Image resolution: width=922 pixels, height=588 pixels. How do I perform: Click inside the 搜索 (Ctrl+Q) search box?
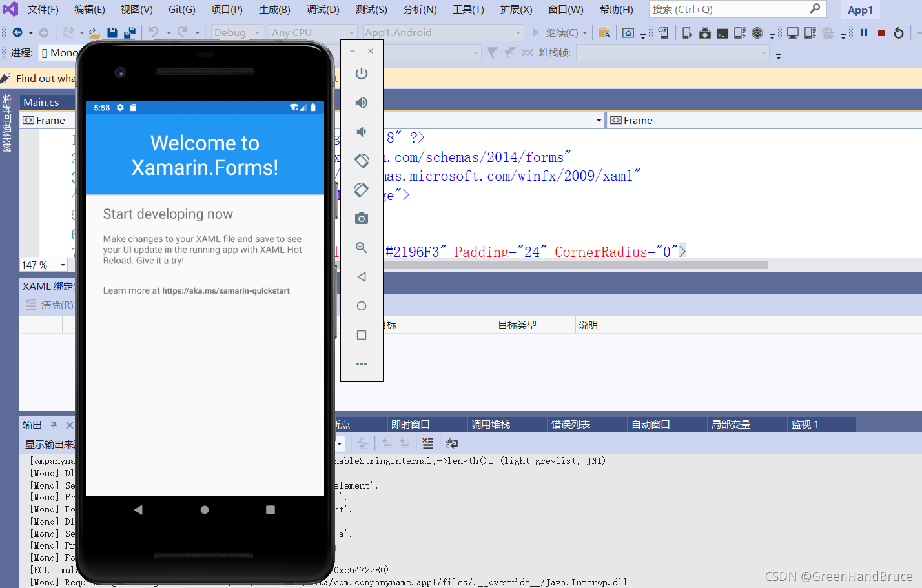(730, 9)
